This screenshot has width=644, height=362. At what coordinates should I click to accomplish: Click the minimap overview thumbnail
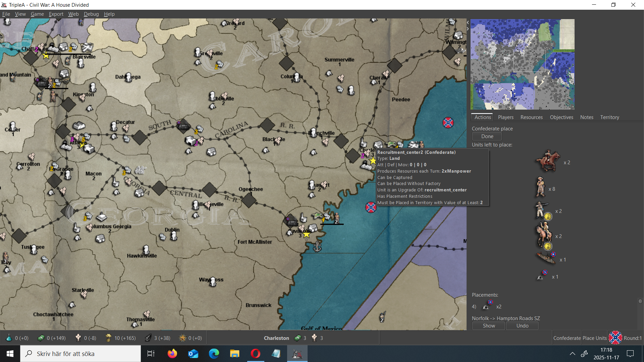point(522,64)
